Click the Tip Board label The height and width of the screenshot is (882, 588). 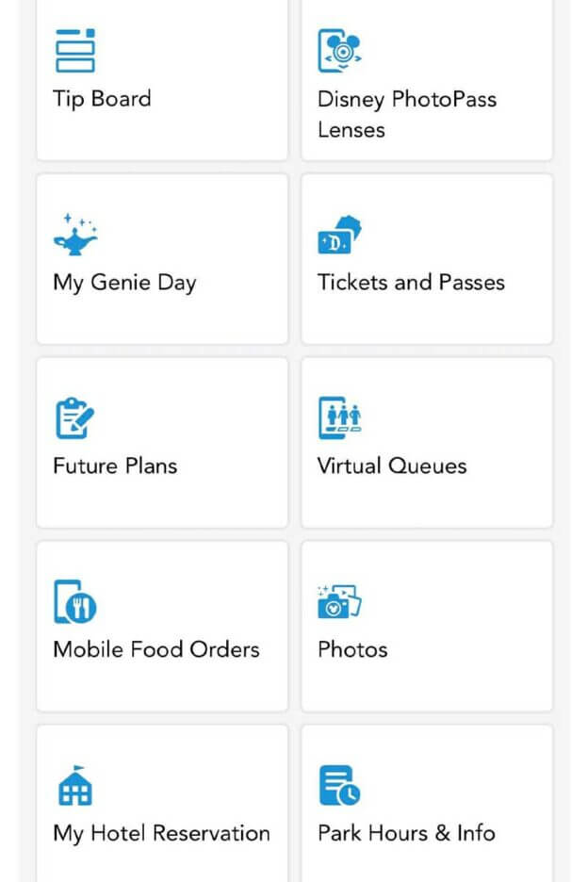click(x=102, y=99)
